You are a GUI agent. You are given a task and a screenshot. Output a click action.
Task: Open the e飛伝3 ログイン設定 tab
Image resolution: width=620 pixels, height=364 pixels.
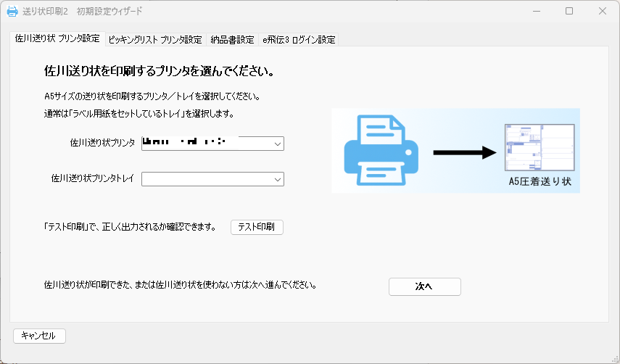point(299,40)
